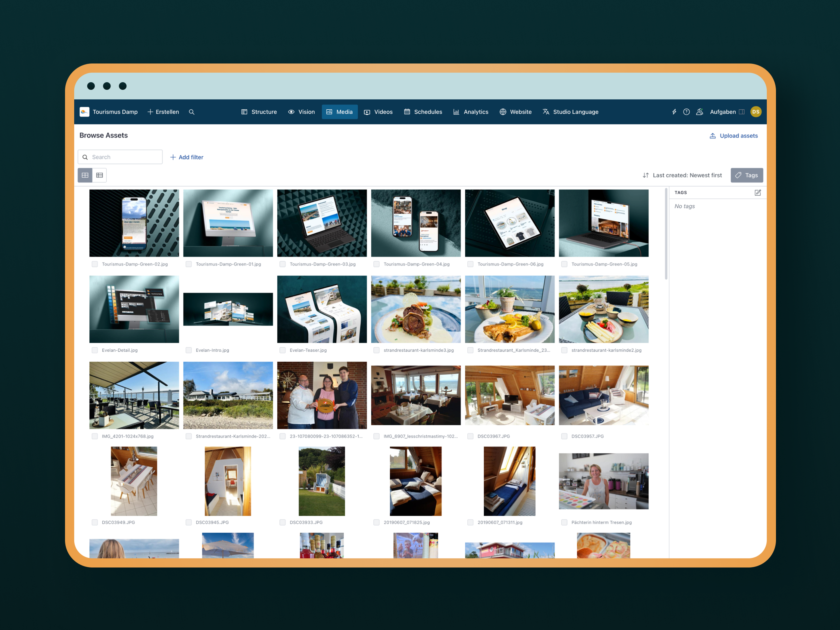
Task: Switch to the Structure tab
Action: [x=259, y=112]
